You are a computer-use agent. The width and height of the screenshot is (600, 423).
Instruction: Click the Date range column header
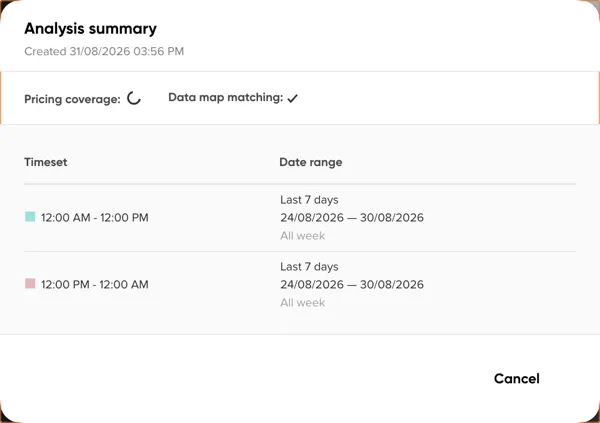coord(311,162)
